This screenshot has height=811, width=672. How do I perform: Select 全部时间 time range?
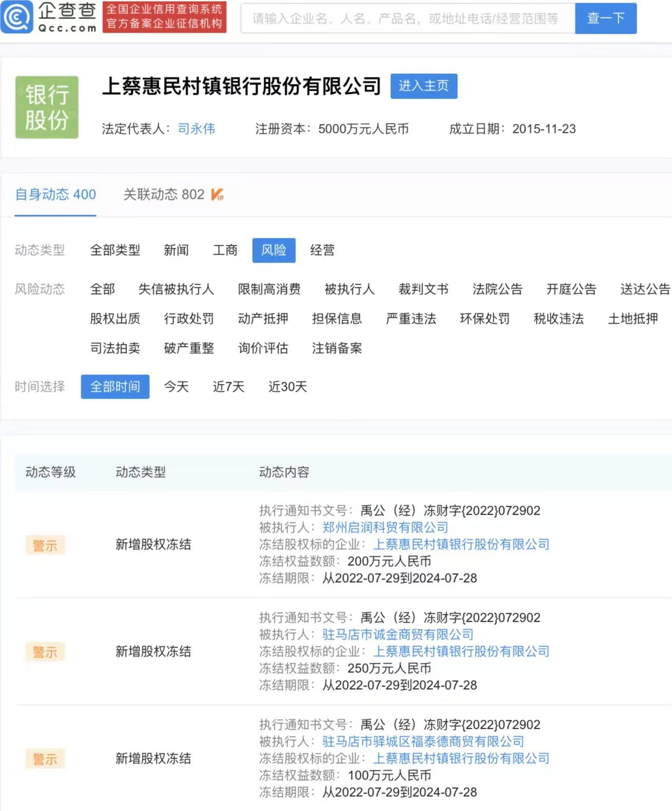[115, 387]
